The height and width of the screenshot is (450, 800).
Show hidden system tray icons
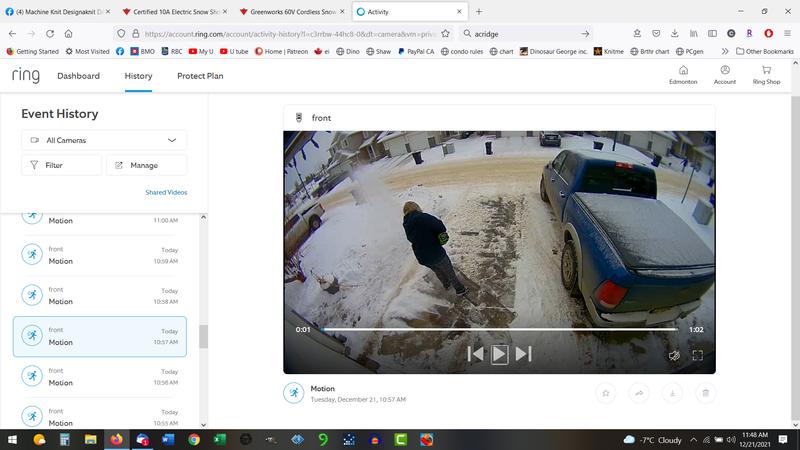pyautogui.click(x=693, y=439)
